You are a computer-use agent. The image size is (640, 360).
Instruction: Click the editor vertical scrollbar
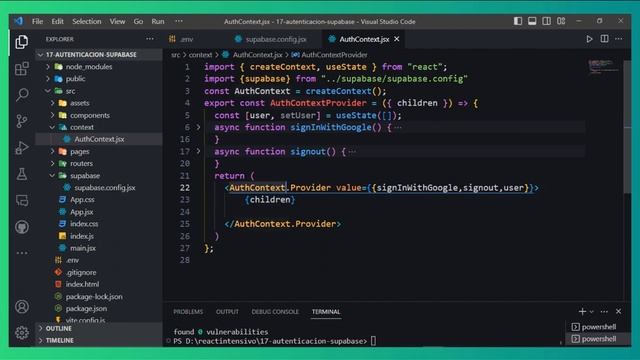(627, 127)
